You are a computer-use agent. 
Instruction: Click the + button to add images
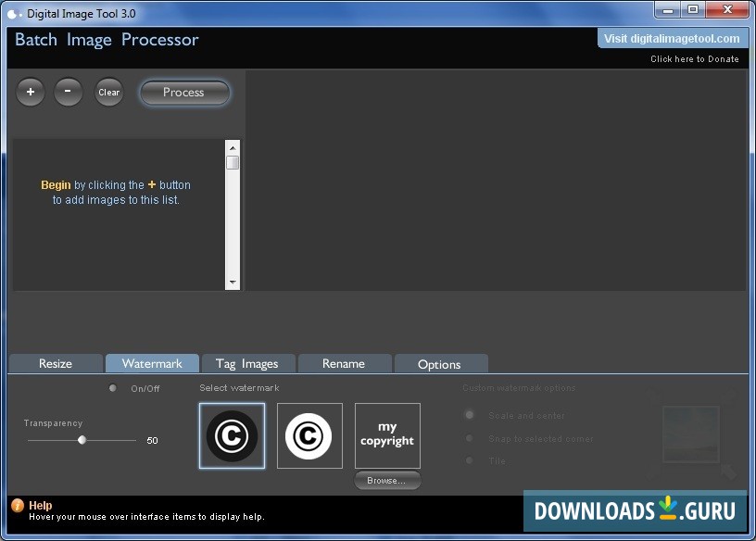[x=30, y=92]
